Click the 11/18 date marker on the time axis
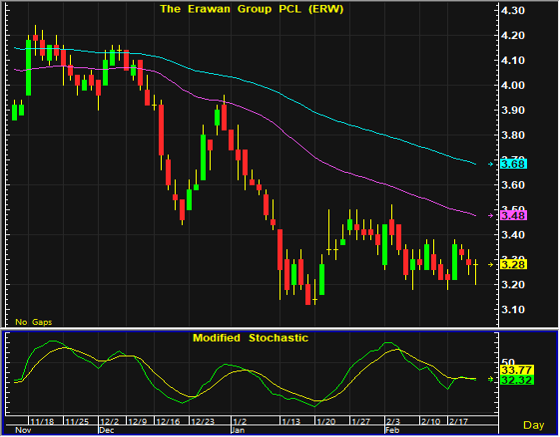The height and width of the screenshot is (437, 560). point(42,422)
